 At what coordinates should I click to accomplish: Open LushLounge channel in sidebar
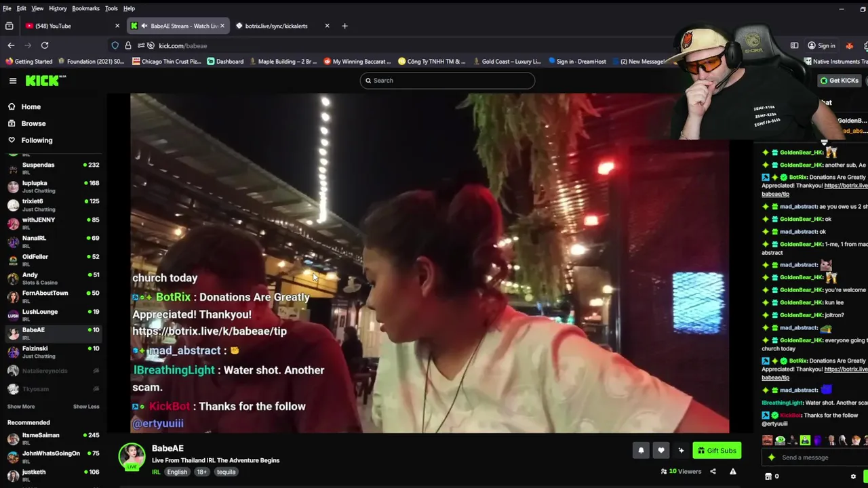[x=53, y=314]
